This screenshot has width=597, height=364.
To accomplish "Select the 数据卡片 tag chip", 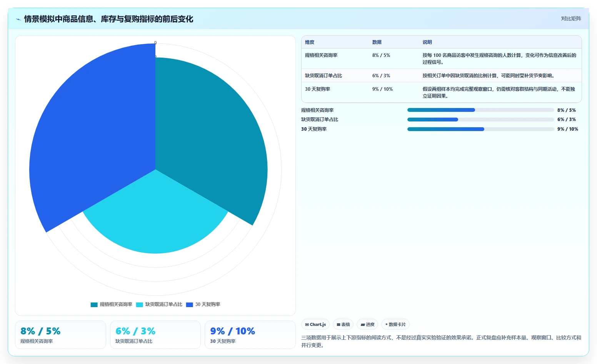I will tap(395, 324).
